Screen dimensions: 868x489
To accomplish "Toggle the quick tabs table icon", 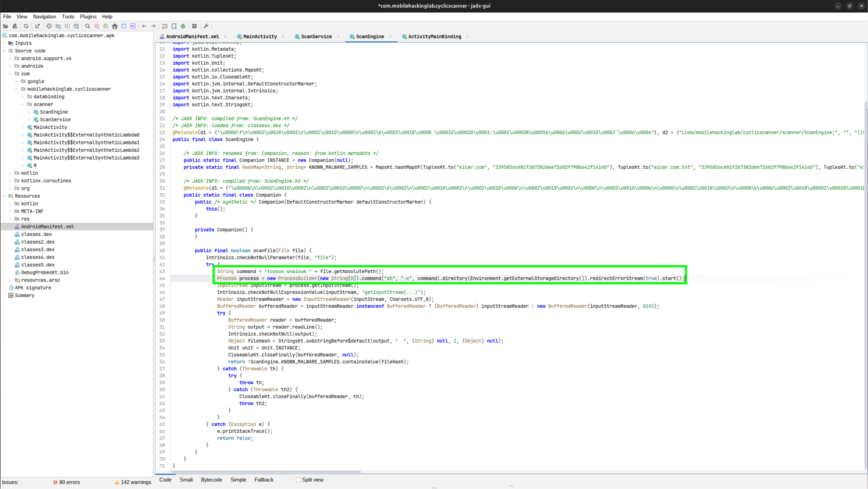I will (x=76, y=26).
